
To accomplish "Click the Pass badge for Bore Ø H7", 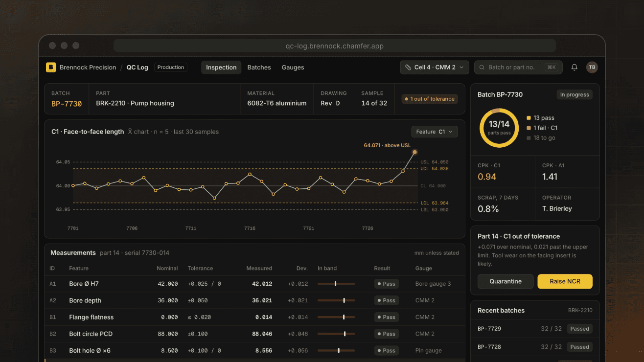I will coord(387,284).
